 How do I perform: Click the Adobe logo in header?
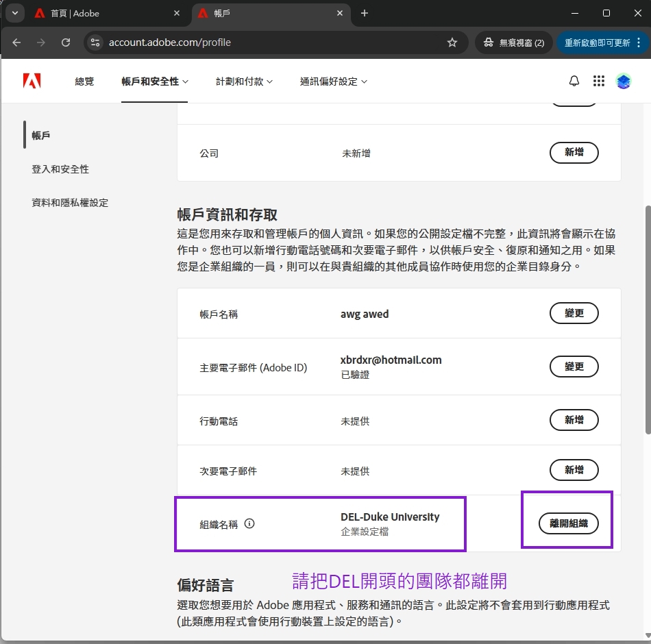(32, 81)
